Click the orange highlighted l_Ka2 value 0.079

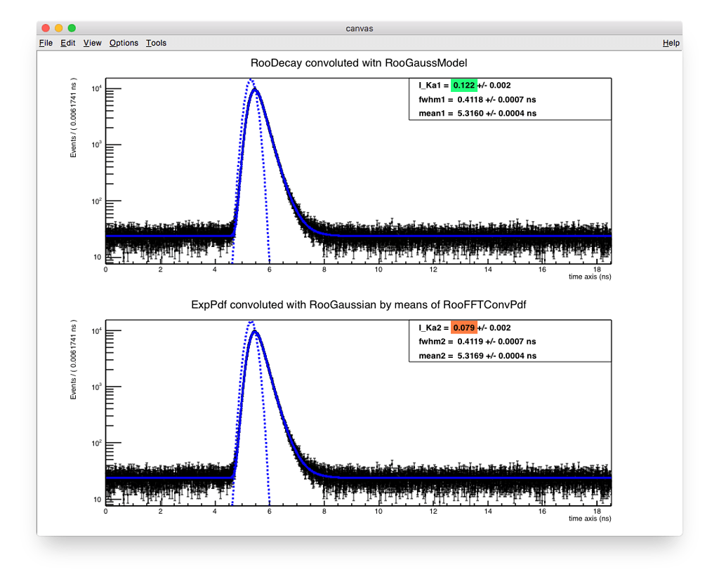(466, 328)
